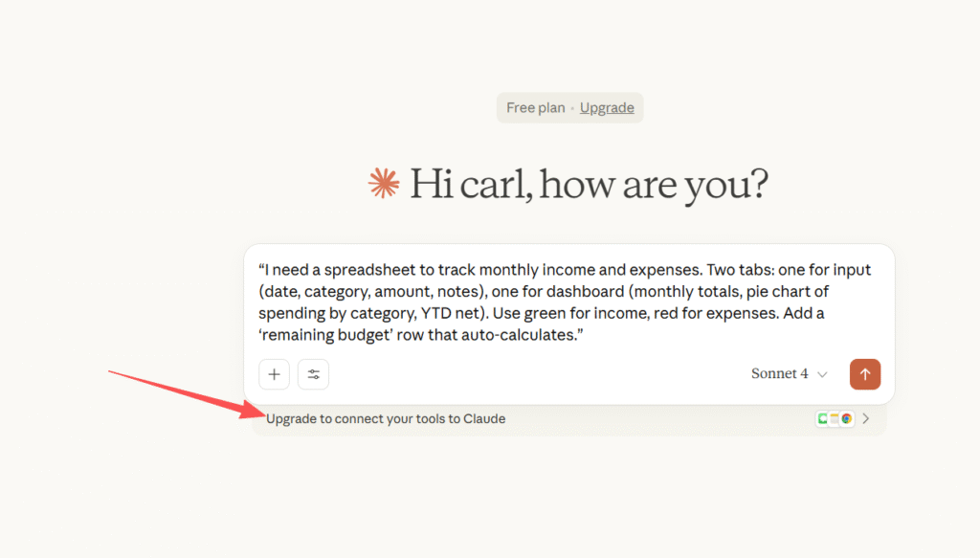Viewport: 980px width, 558px height.
Task: Open the Sonnet 4 model selector
Action: pos(790,373)
